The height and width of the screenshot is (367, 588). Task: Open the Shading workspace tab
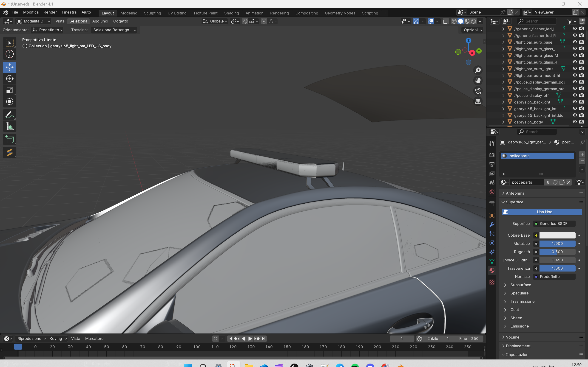pos(231,13)
